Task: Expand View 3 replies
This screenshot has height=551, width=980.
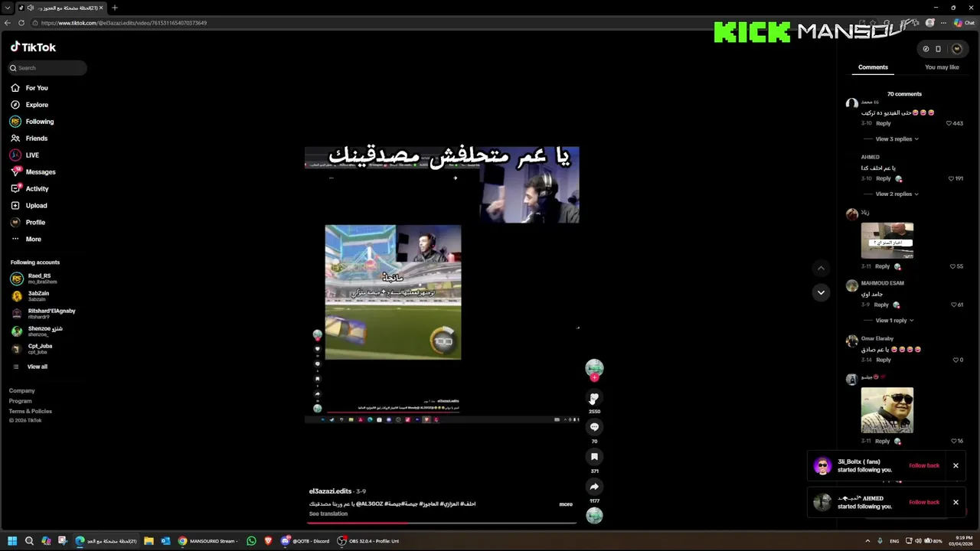Action: 897,139
